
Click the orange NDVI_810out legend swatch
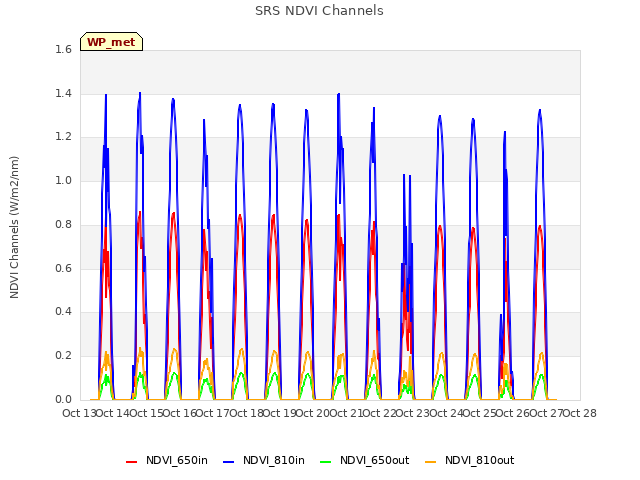431,462
